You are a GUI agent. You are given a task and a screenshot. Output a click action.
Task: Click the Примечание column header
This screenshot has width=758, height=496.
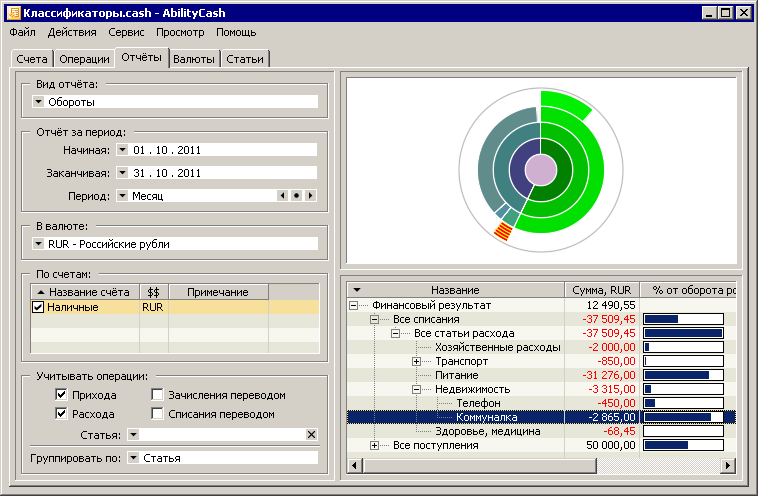pos(217,292)
